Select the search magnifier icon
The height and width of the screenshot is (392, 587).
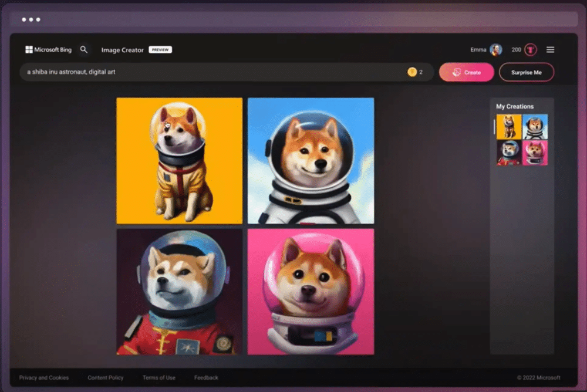pyautogui.click(x=84, y=49)
